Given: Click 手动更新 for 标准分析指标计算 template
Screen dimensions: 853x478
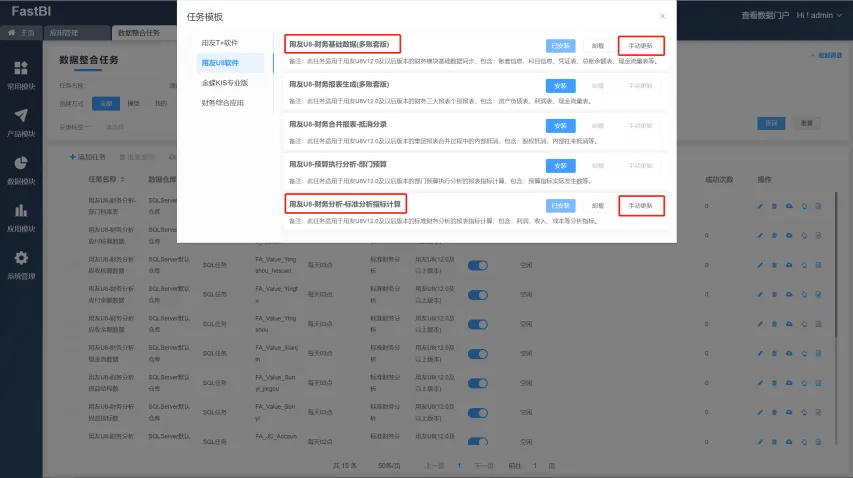Looking at the screenshot, I should 641,206.
